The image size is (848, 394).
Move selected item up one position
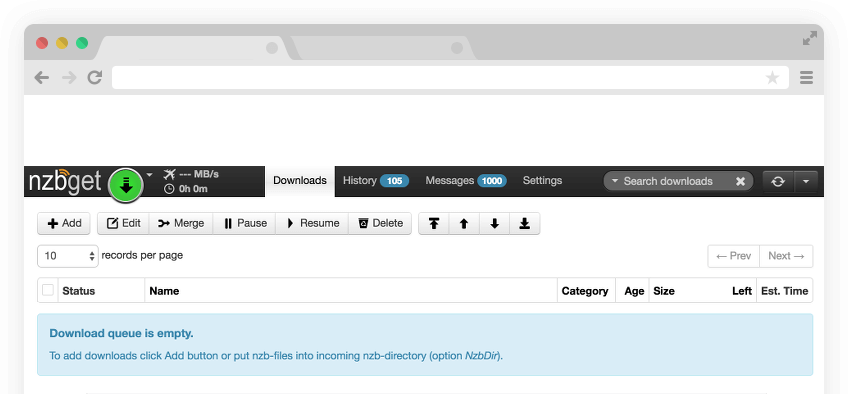[x=464, y=224]
